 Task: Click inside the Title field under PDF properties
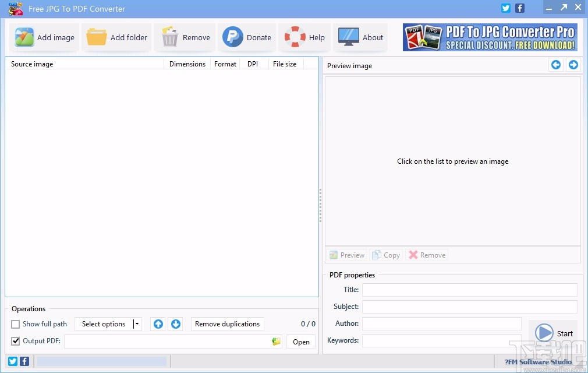tap(469, 290)
